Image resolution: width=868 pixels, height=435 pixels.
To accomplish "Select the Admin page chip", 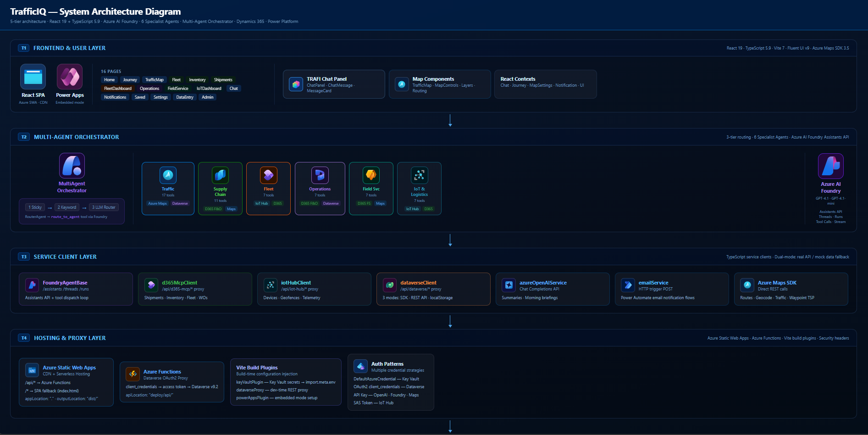I will click(208, 97).
